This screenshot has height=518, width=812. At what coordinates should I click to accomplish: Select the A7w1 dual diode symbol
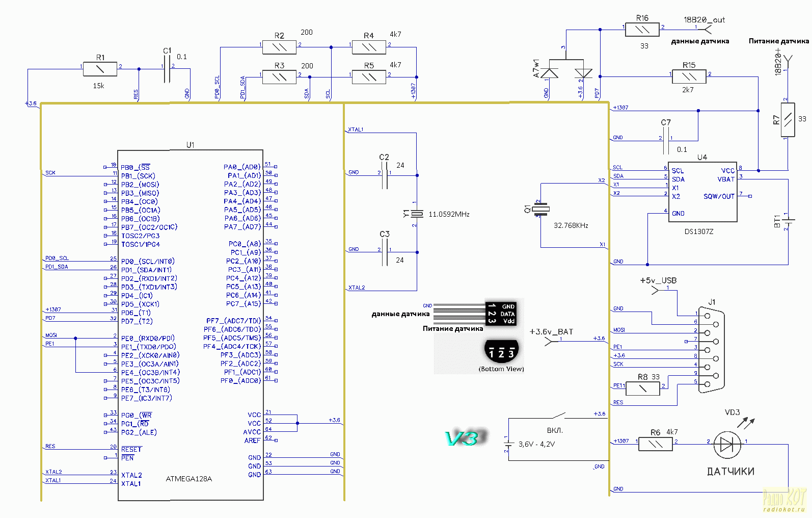tap(565, 72)
